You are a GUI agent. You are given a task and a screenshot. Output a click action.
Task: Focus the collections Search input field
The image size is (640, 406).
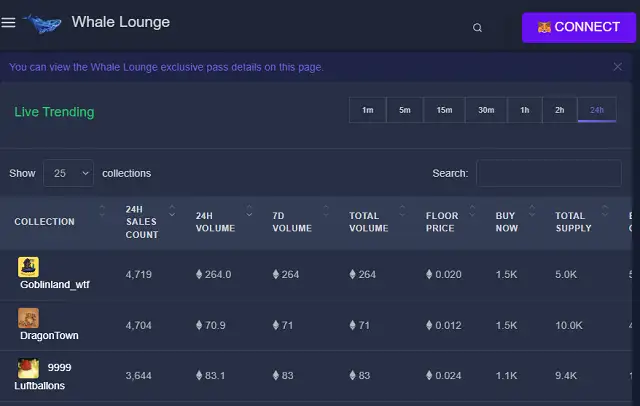tap(549, 173)
